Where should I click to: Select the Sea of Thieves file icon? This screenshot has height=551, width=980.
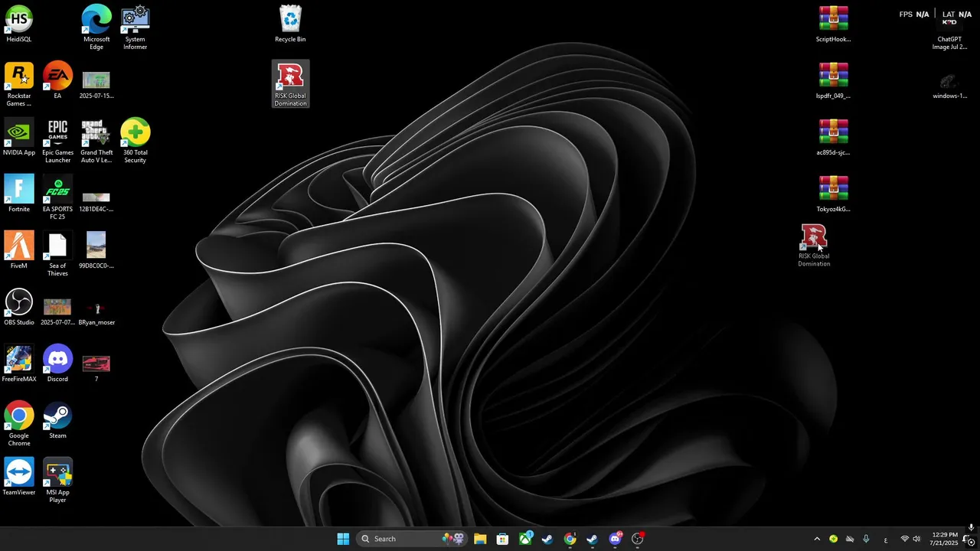point(57,254)
